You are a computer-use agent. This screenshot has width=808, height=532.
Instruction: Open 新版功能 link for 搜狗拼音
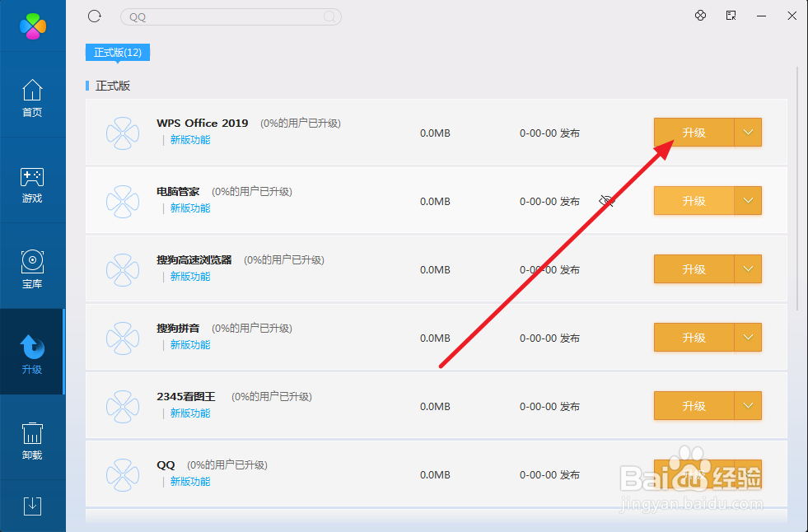(190, 345)
